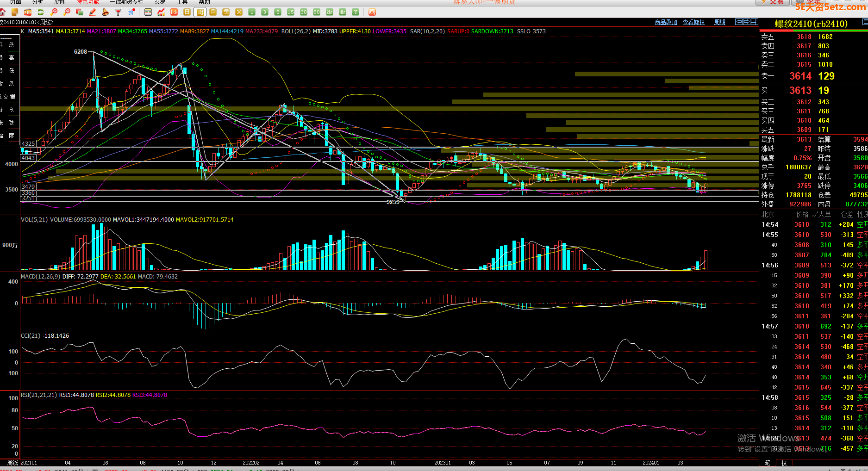The image size is (868, 471).
Task: Click the 权 tab at bottom right
Action: (x=784, y=463)
